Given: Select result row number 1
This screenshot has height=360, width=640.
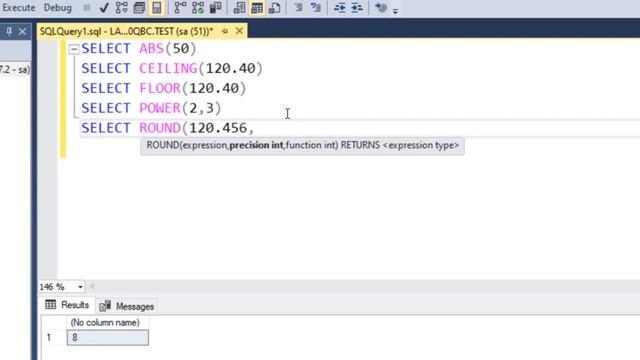Looking at the screenshot, I should point(49,338).
